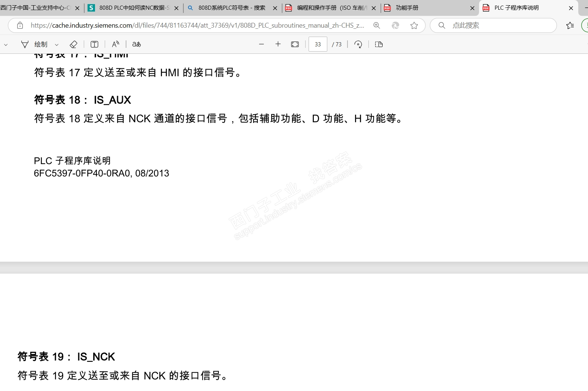Zoom out the PDF with minus button

(261, 44)
